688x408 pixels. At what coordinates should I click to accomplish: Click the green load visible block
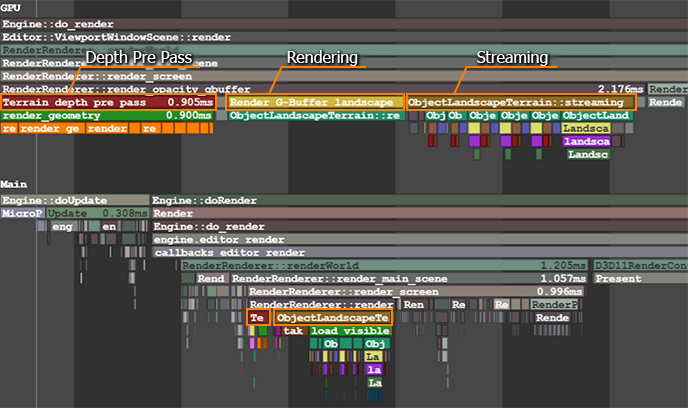pos(349,331)
